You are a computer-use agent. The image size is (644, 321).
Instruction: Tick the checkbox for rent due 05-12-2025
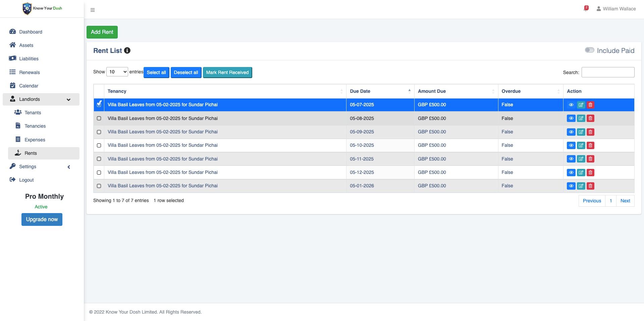click(99, 173)
